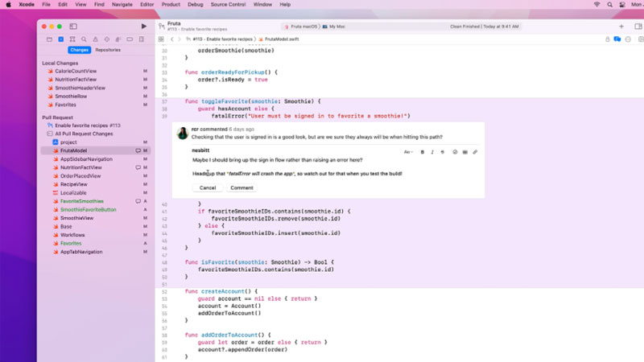Click the related items grid icon in jump bar

point(161,39)
